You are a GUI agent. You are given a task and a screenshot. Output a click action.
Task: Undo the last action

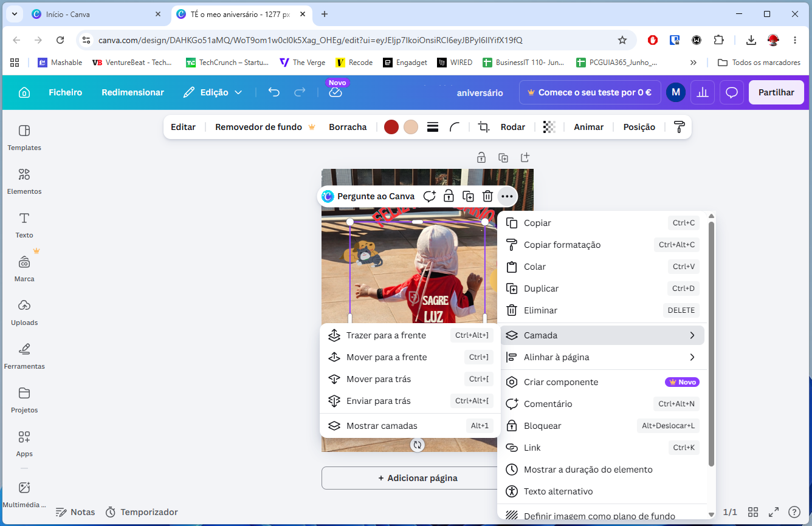tap(274, 92)
